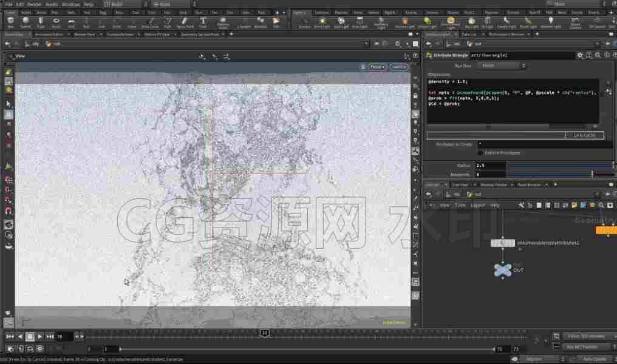Open the Persp camera dropdown in viewport
The image size is (617, 364).
[377, 67]
